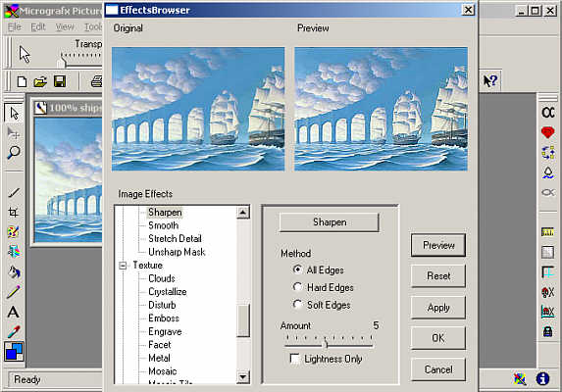Open the Edit menu
562x392 pixels.
[x=38, y=26]
